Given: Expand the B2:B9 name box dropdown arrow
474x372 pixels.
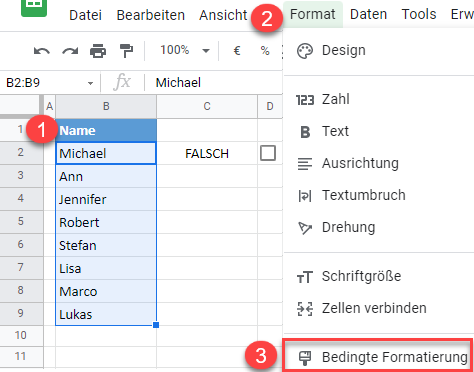Looking at the screenshot, I should click(x=90, y=83).
